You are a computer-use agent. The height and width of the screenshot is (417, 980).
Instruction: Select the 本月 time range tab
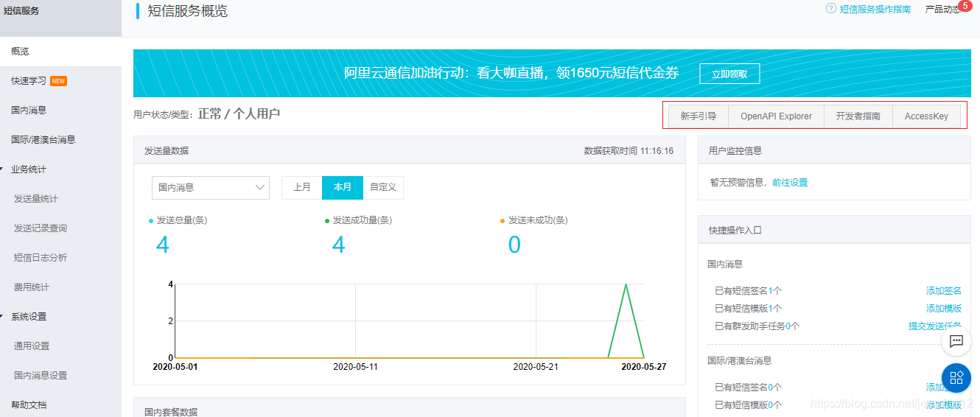343,187
